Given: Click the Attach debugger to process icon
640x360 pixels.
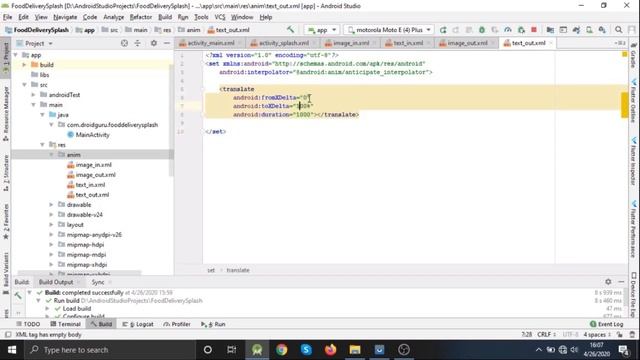Looking at the screenshot, I should pos(521,30).
